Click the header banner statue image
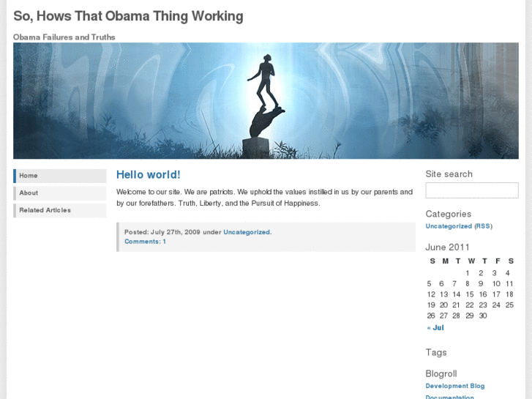 click(x=266, y=101)
